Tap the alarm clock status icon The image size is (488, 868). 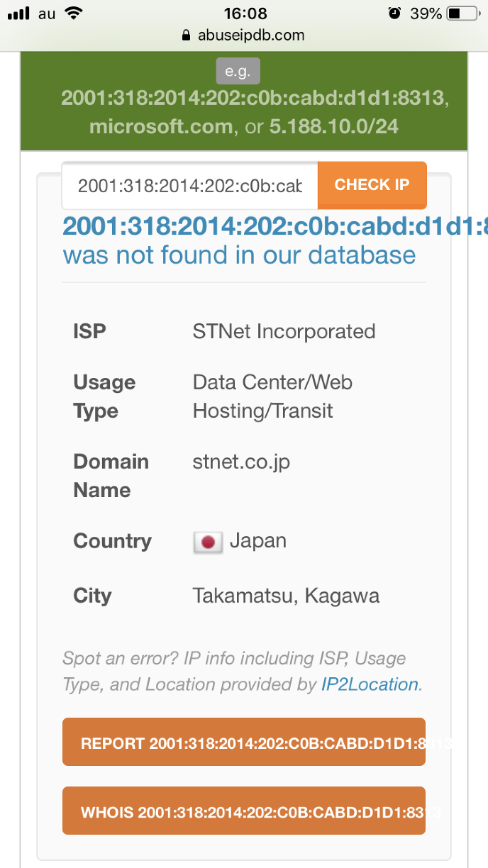pos(394,13)
